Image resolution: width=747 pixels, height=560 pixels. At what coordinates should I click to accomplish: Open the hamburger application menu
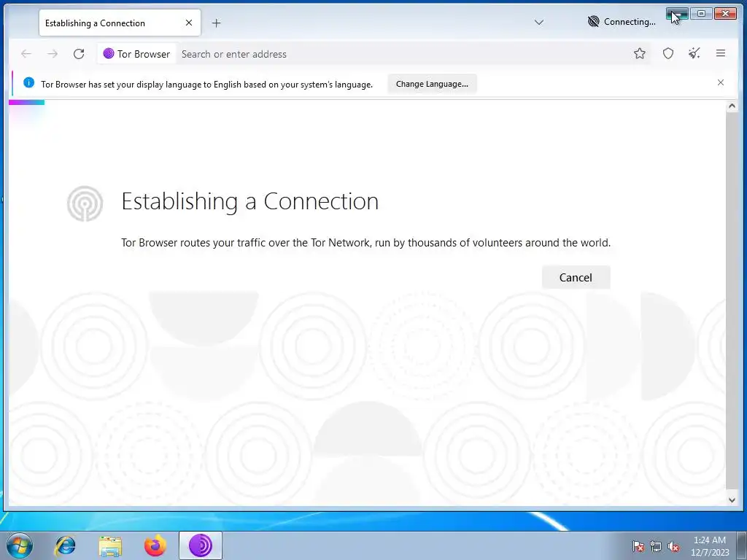point(720,53)
